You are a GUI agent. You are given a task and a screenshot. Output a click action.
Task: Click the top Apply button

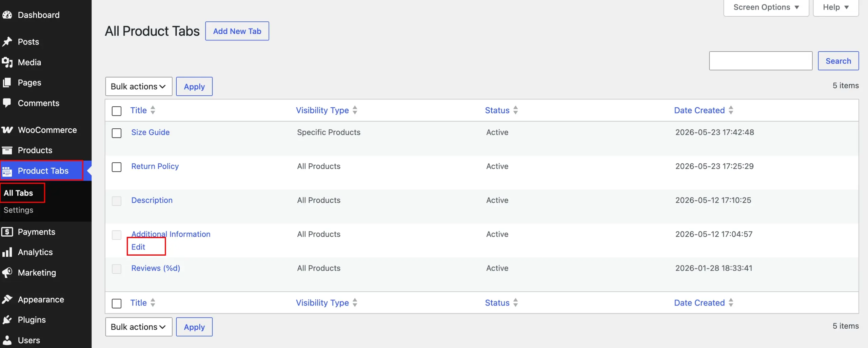pyautogui.click(x=194, y=86)
